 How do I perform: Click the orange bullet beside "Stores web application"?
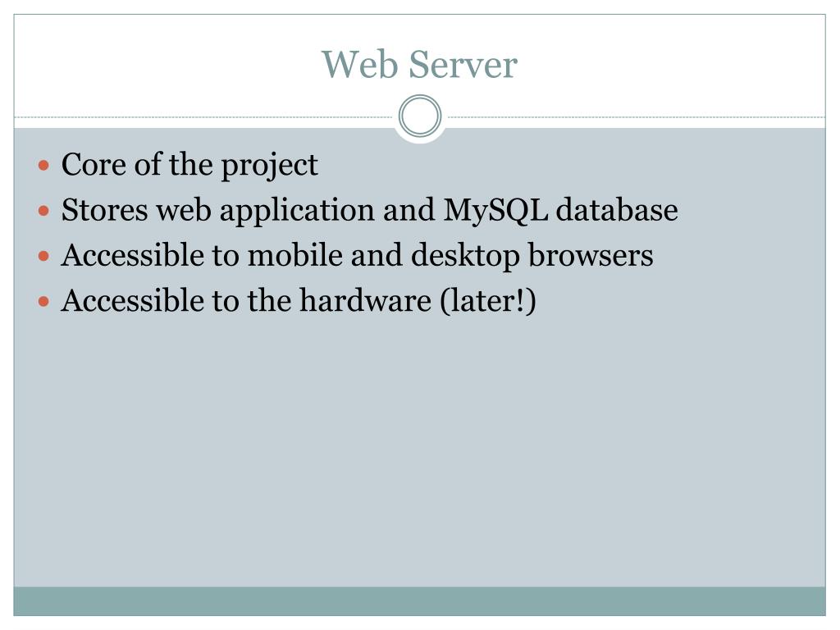44,211
